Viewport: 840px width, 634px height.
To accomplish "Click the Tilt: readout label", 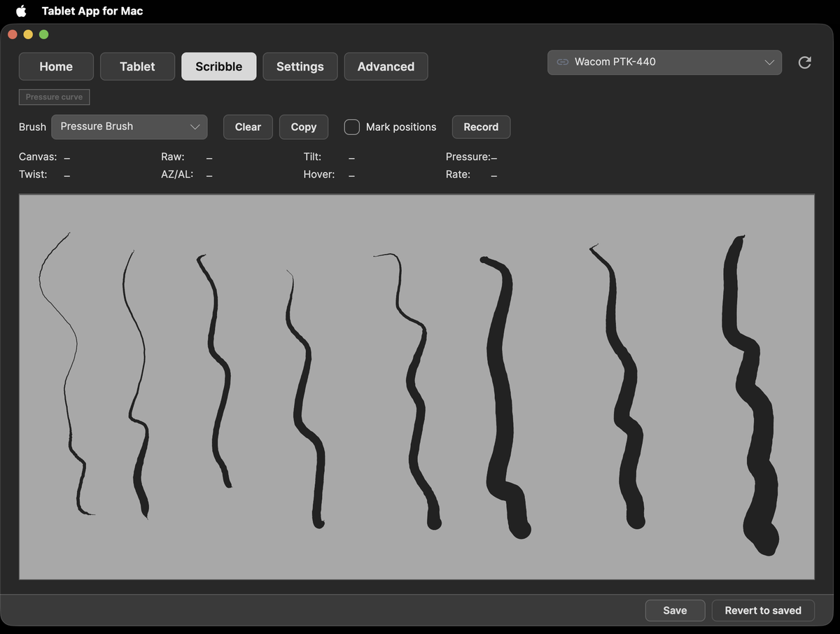I will (312, 157).
